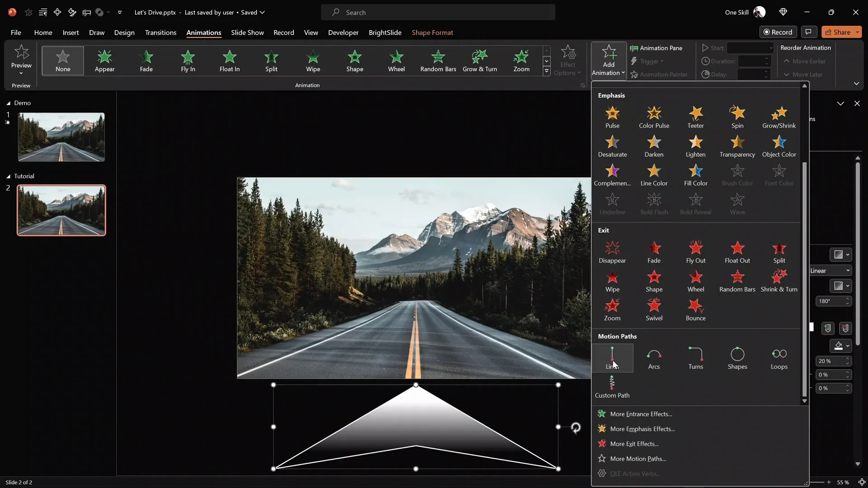Apply the Shapes motion path
This screenshot has width=868, height=488.
(x=737, y=358)
